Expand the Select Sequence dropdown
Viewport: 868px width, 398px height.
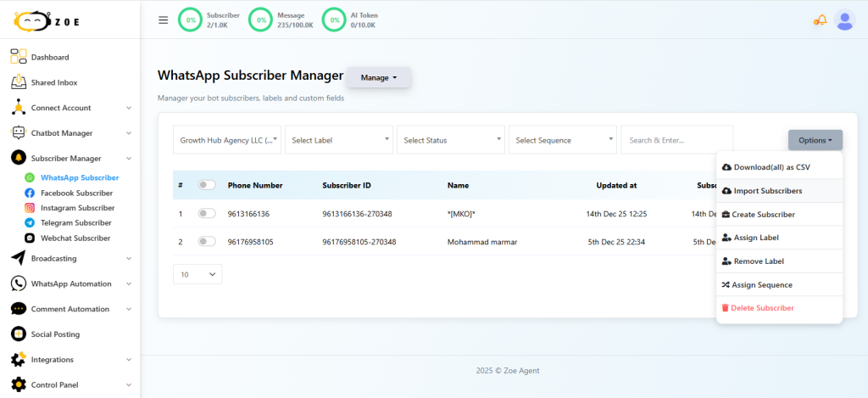point(563,140)
